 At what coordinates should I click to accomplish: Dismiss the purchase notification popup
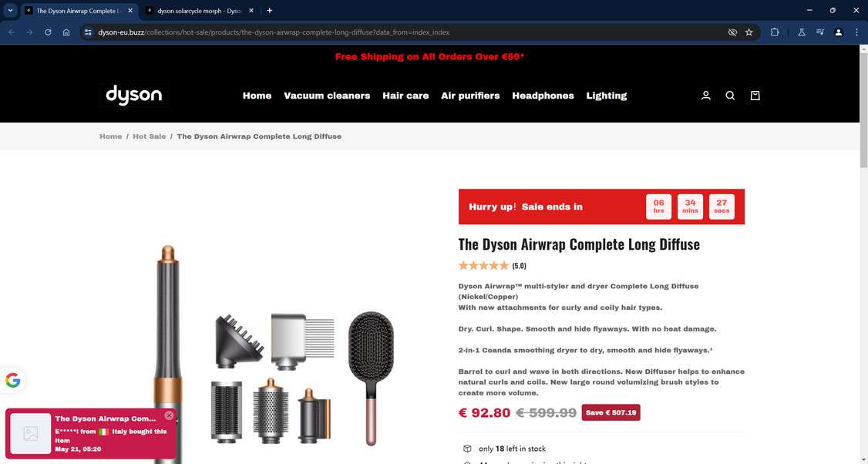pyautogui.click(x=169, y=415)
